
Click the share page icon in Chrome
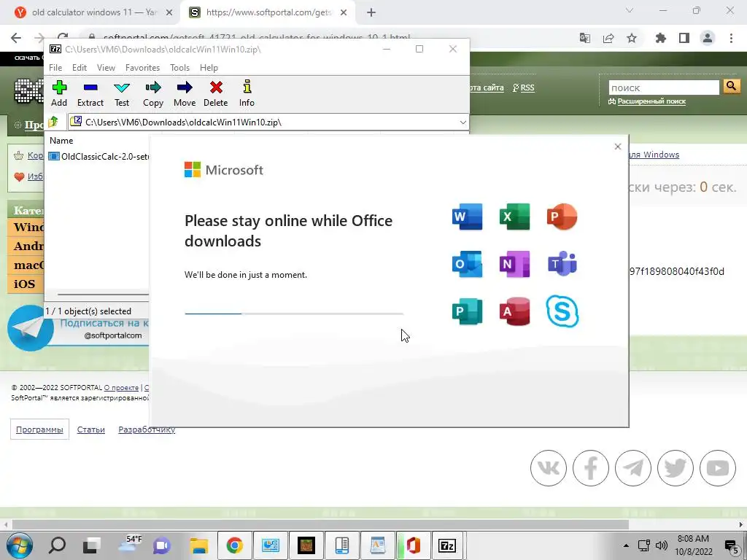click(608, 38)
